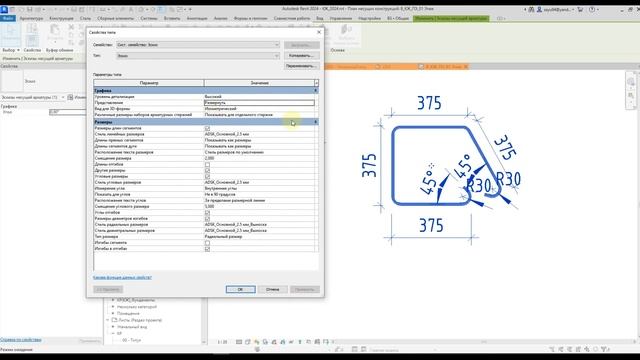The height and width of the screenshot is (360, 640).
Task: Click the Reveal Hidden Elements bulb icon
Action: pyautogui.click(x=300, y=342)
